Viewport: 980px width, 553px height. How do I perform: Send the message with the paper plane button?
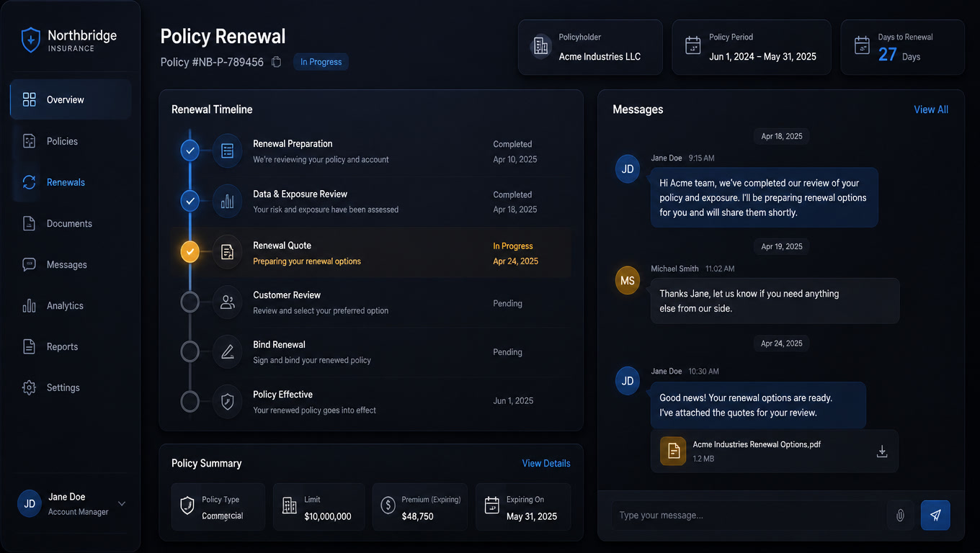pyautogui.click(x=935, y=516)
